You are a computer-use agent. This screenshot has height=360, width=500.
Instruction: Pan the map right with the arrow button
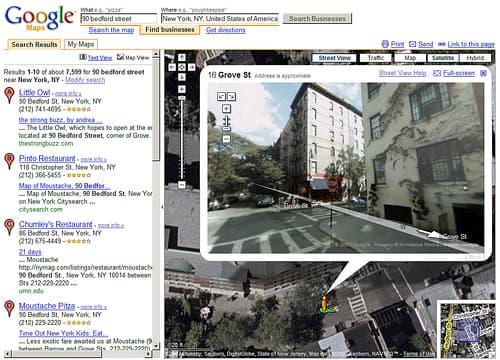coord(191,67)
